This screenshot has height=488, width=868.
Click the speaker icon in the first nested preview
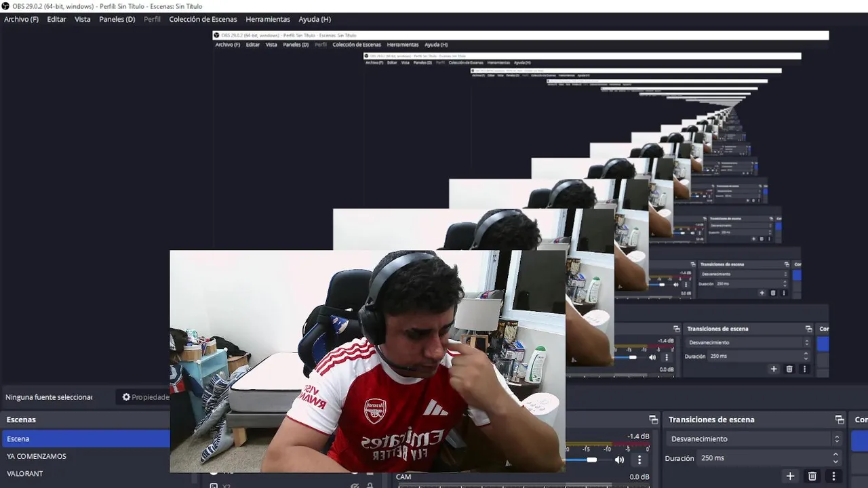coord(652,357)
